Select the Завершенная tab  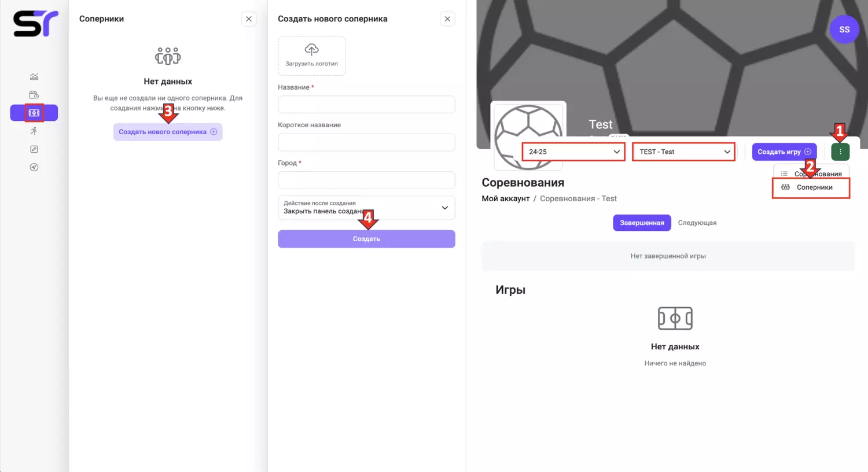[642, 223]
